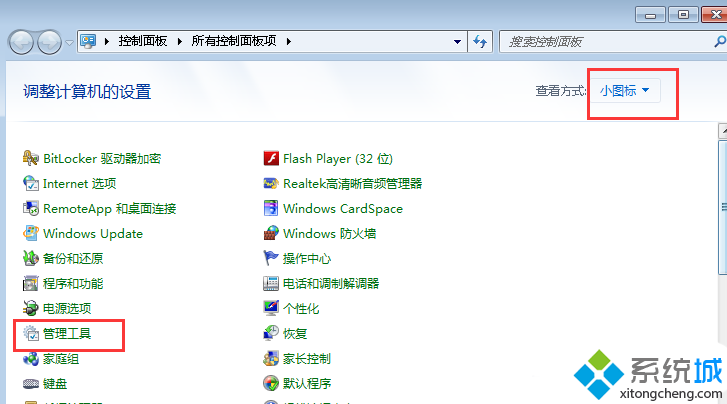Open the Flash Player (32 位) icon
This screenshot has width=727, height=404.
point(271,159)
